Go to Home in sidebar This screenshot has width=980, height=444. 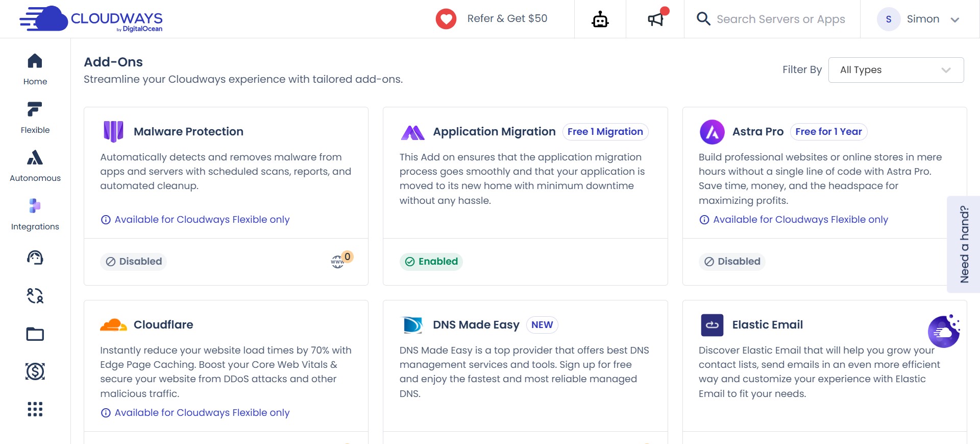point(35,69)
